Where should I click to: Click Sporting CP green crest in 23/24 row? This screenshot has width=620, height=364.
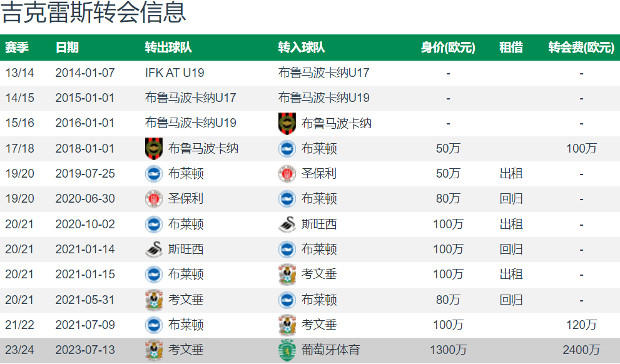click(x=287, y=350)
